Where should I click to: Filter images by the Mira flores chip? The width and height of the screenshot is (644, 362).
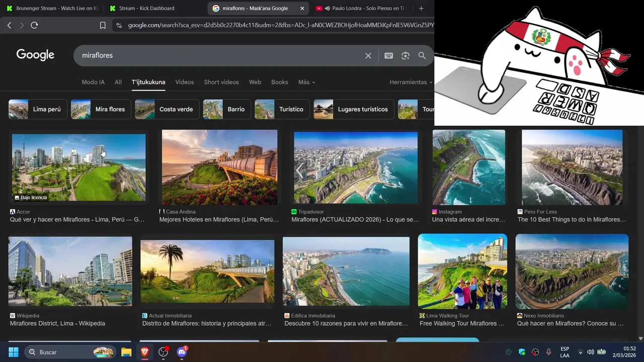[x=101, y=109]
